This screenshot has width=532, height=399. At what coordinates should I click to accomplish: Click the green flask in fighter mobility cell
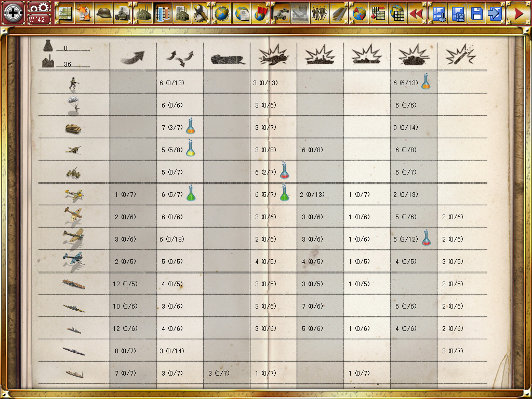[x=191, y=193]
